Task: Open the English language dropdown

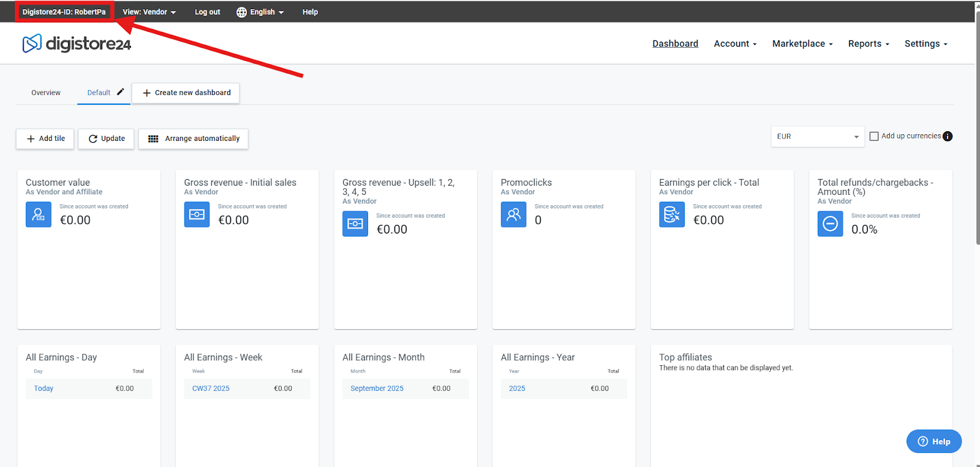Action: (x=260, y=12)
